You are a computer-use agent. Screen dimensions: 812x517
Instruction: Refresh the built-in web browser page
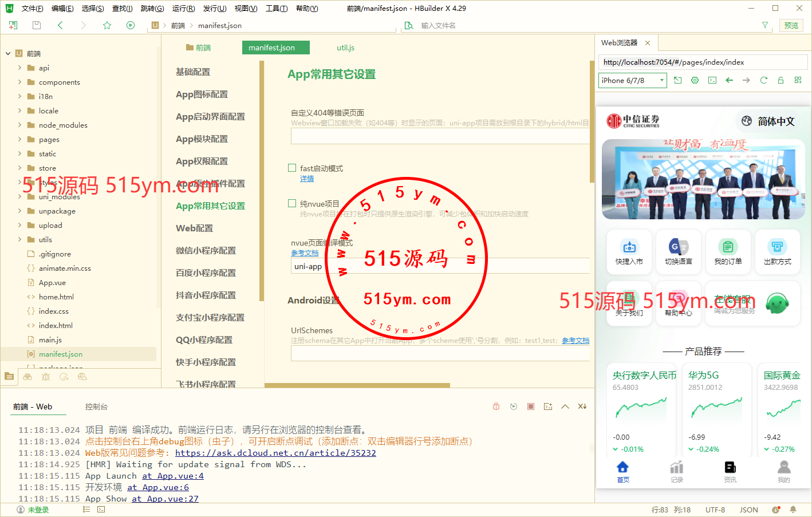point(763,81)
